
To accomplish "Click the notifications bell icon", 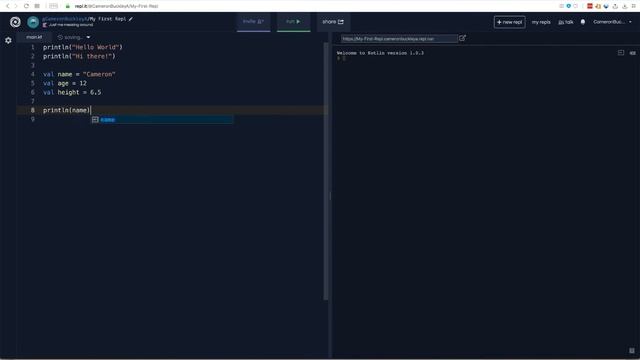I will point(583,22).
